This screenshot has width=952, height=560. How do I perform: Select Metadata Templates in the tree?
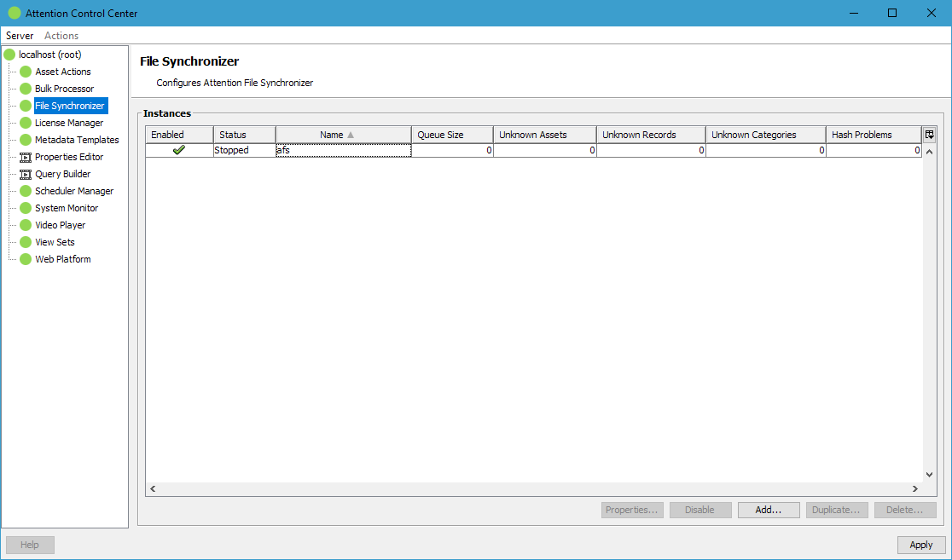pyautogui.click(x=77, y=140)
